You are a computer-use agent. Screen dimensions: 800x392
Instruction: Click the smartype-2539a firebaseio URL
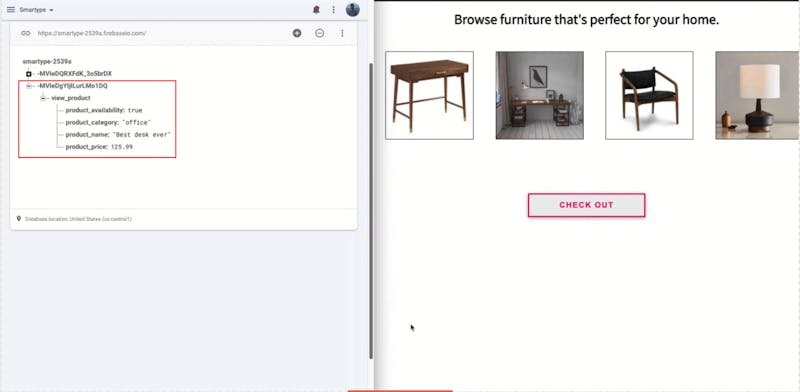point(92,33)
